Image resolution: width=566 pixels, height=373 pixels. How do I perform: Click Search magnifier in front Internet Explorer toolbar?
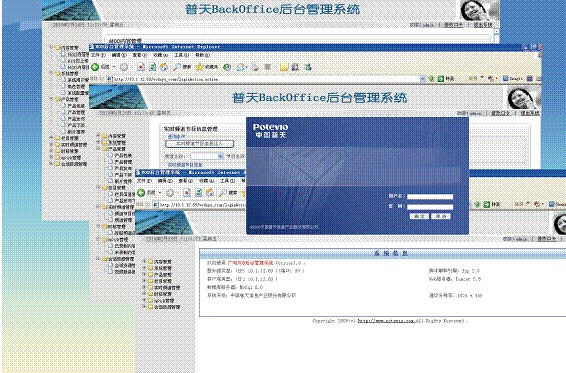pos(223,193)
